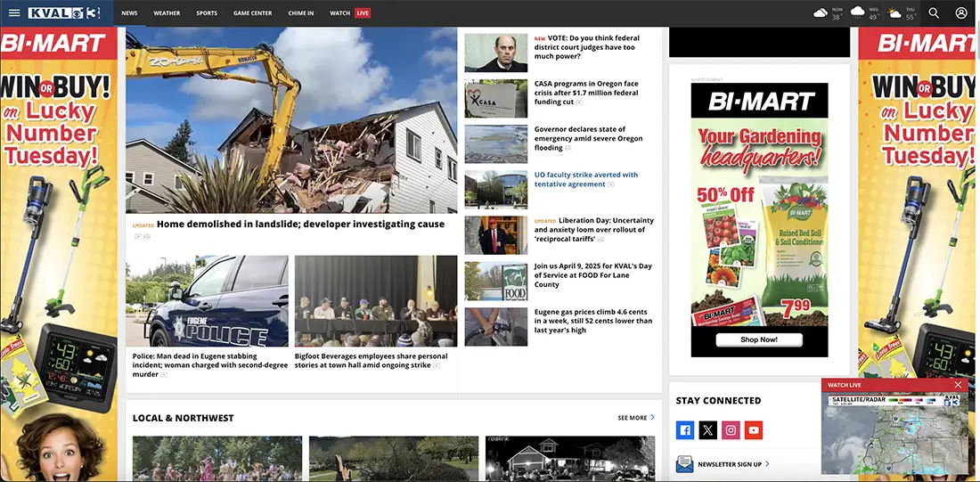The image size is (980, 482).
Task: Click Shop Now in Bi-Mart ad
Action: 759,339
